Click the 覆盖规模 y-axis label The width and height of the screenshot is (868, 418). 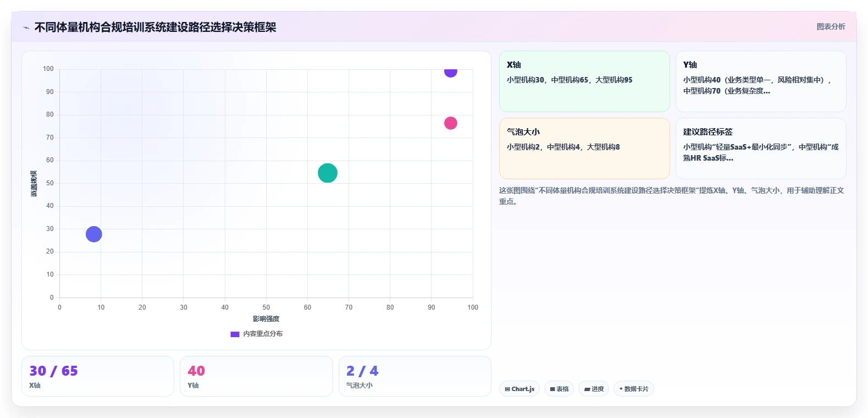34,184
